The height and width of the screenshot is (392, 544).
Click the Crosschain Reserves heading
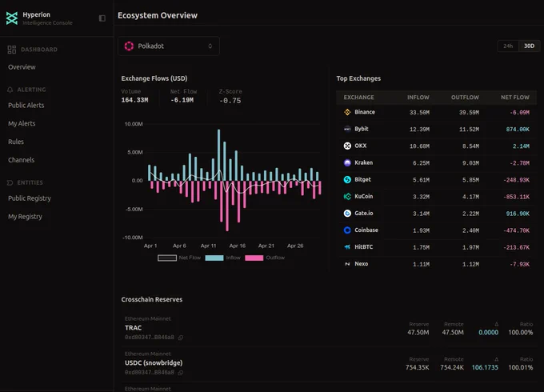click(152, 300)
